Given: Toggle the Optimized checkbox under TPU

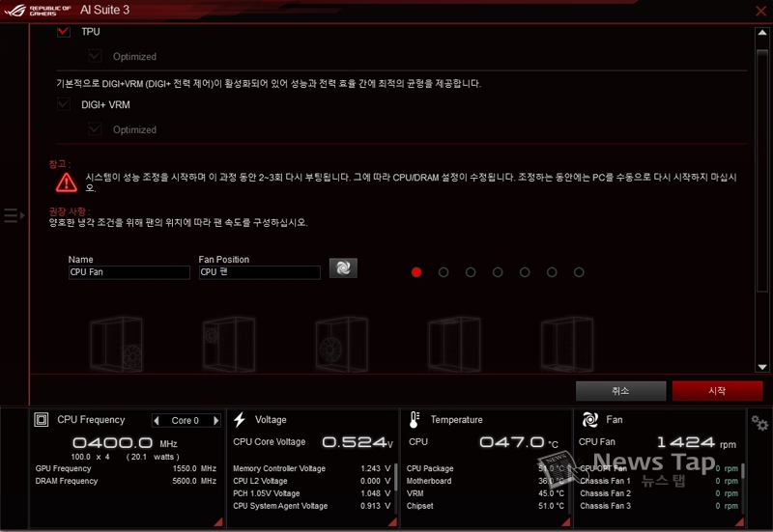Looking at the screenshot, I should [96, 57].
